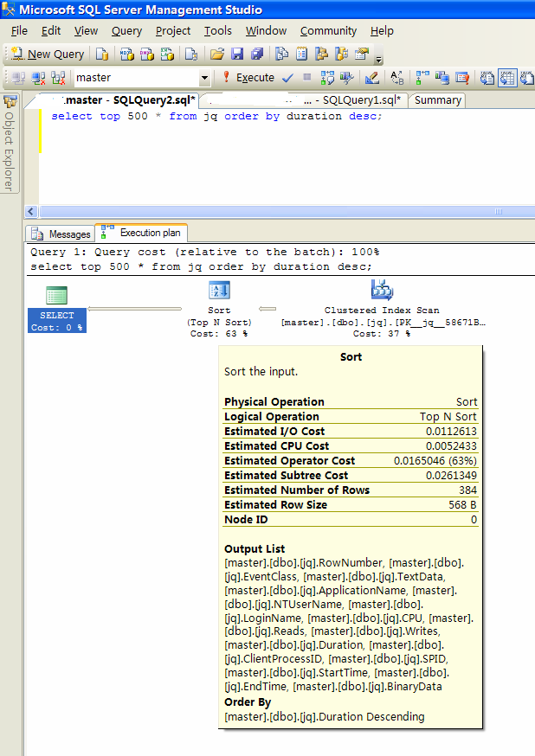Open the Window menu
The image size is (535, 756).
click(x=266, y=31)
